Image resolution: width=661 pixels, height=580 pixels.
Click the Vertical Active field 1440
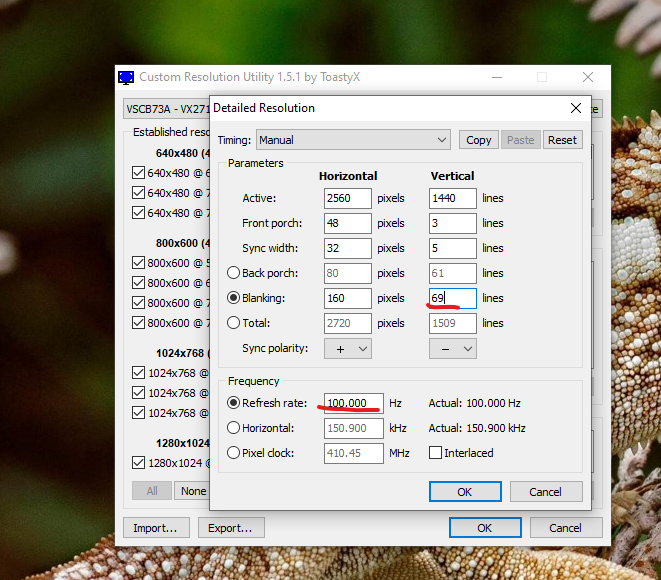pos(453,198)
